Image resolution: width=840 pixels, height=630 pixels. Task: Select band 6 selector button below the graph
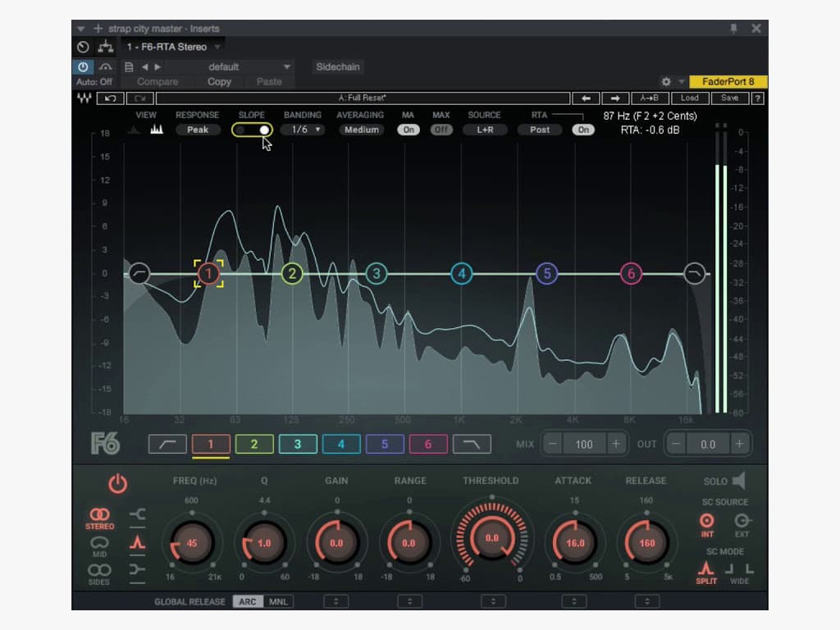point(428,444)
